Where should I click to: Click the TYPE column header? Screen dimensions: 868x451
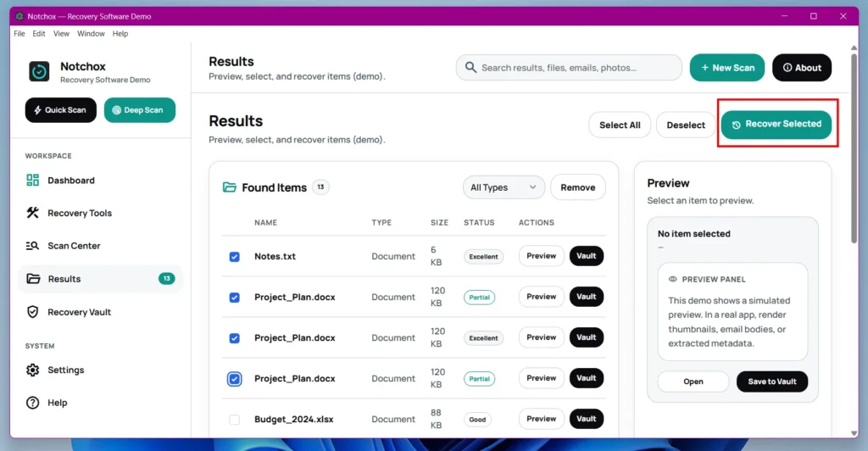click(x=381, y=222)
